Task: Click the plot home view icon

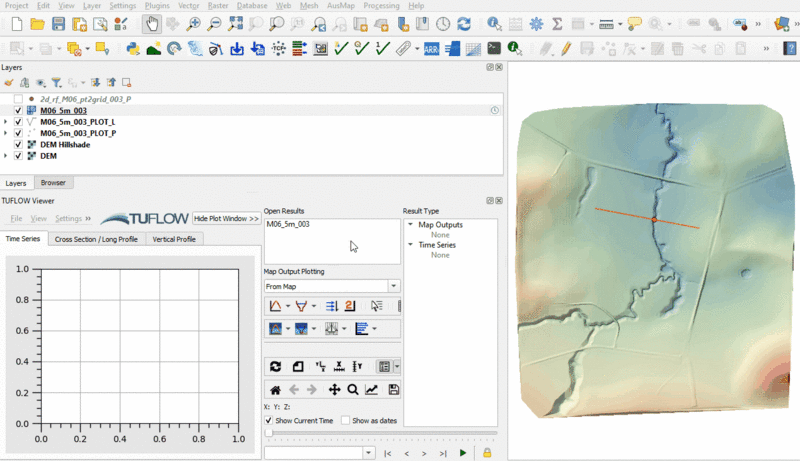Action: (275, 390)
